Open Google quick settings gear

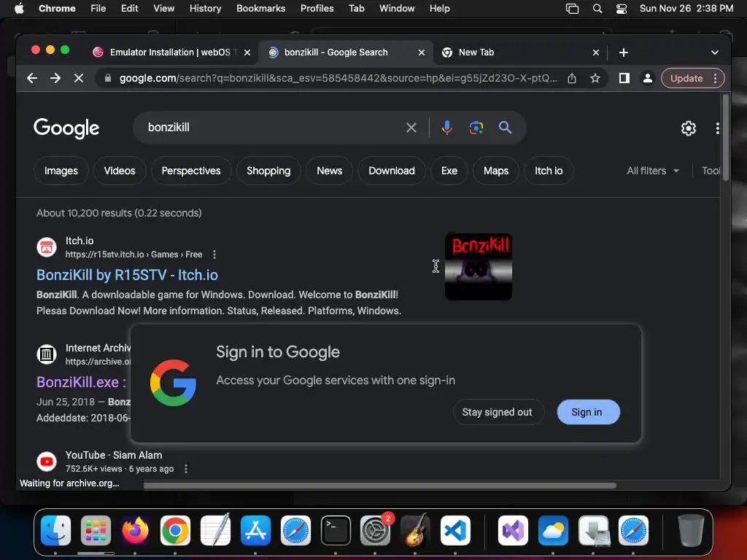click(689, 128)
